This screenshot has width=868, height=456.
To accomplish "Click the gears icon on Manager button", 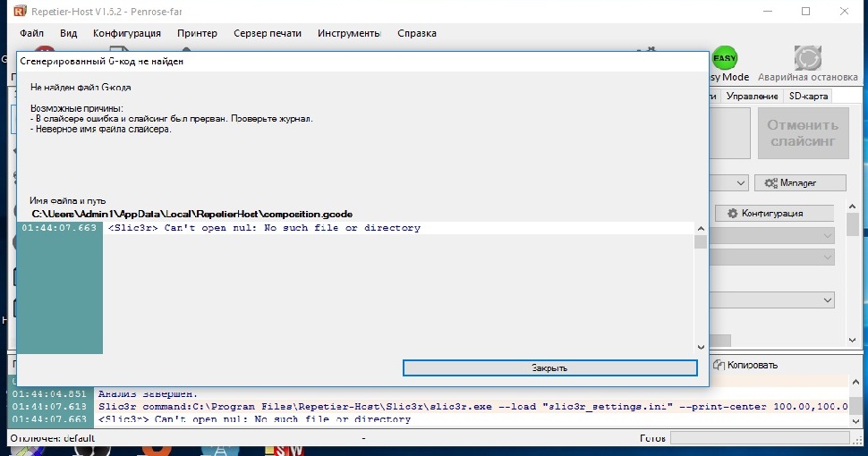I will click(770, 182).
